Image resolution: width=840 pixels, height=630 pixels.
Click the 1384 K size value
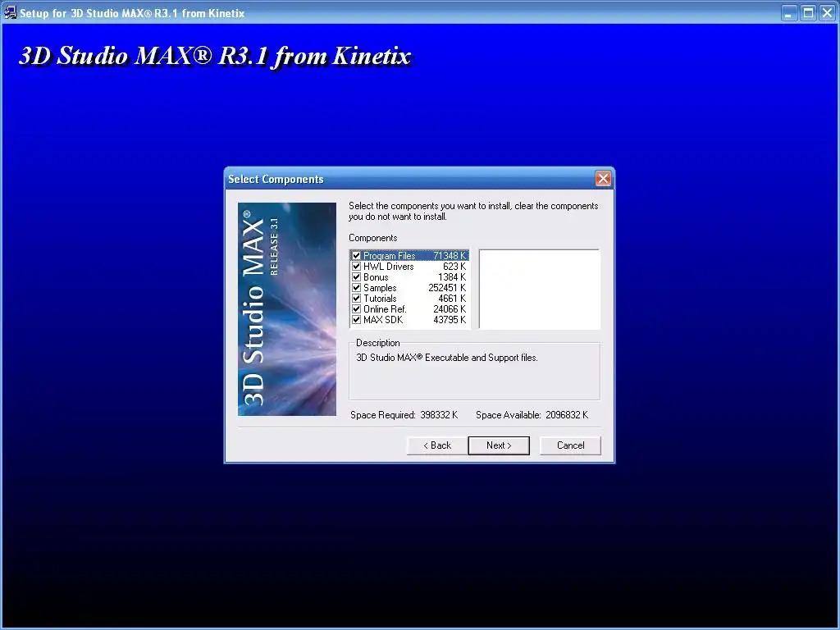[452, 277]
